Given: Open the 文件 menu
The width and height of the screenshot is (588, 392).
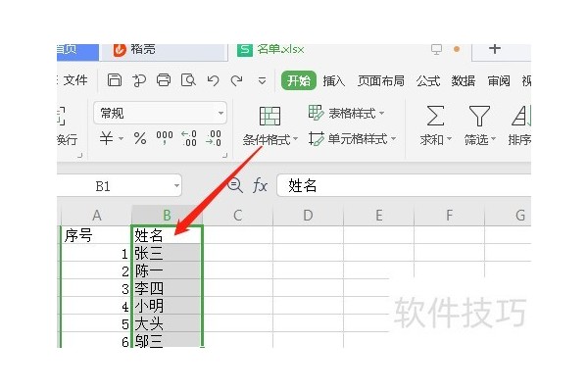Looking at the screenshot, I should point(75,80).
